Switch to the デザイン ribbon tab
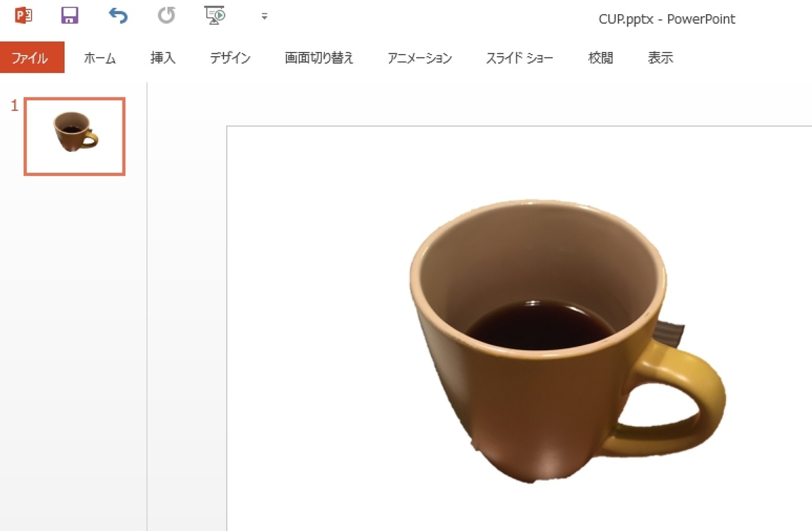The image size is (812, 531). click(x=230, y=58)
